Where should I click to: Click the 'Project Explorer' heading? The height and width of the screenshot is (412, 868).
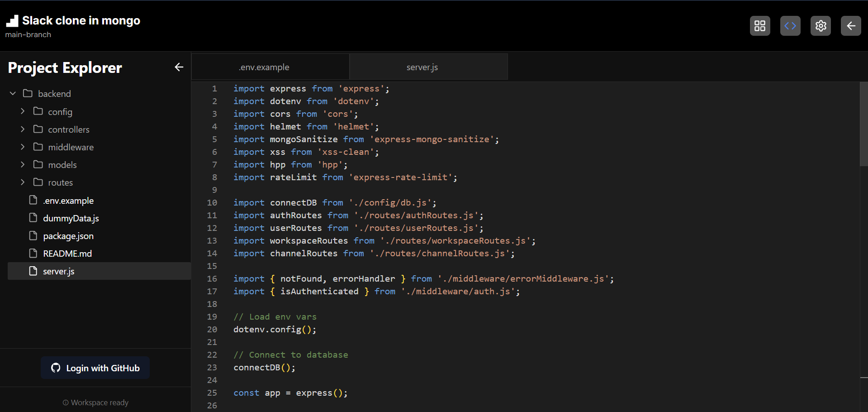65,67
